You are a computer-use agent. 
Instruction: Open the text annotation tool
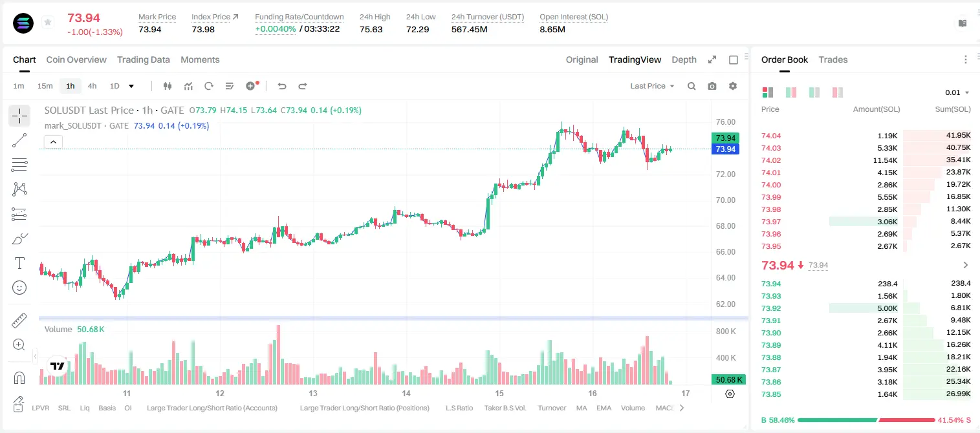coord(19,263)
